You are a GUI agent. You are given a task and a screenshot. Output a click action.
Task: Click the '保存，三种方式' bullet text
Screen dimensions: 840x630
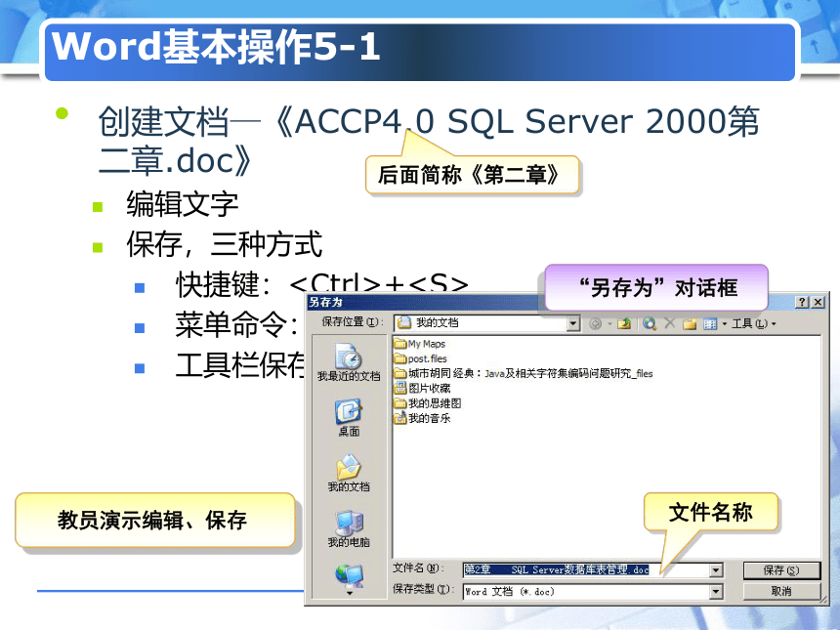pos(224,244)
